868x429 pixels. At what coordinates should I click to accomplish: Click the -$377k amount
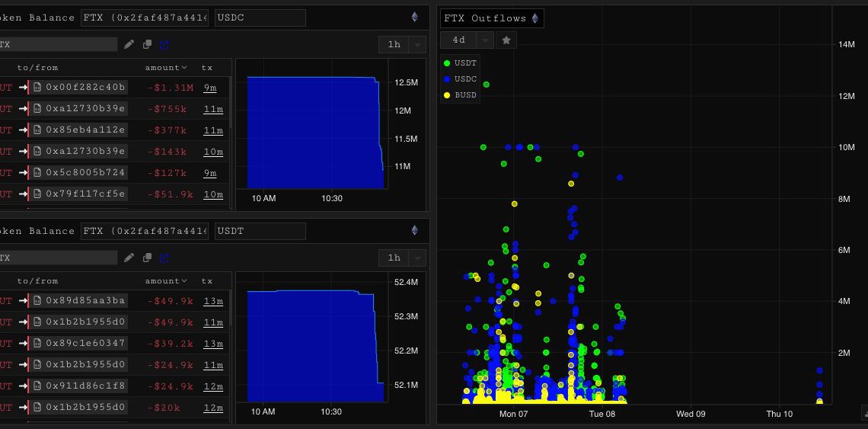click(x=168, y=130)
